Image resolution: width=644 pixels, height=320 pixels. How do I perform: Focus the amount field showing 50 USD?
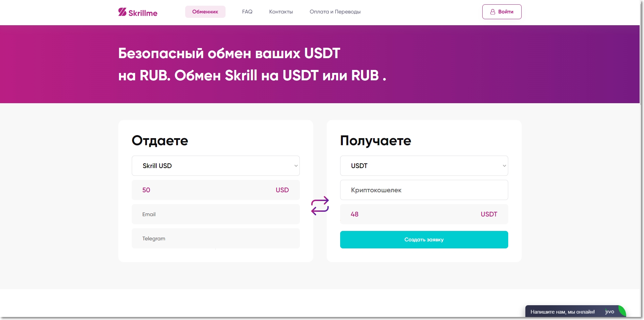(216, 190)
